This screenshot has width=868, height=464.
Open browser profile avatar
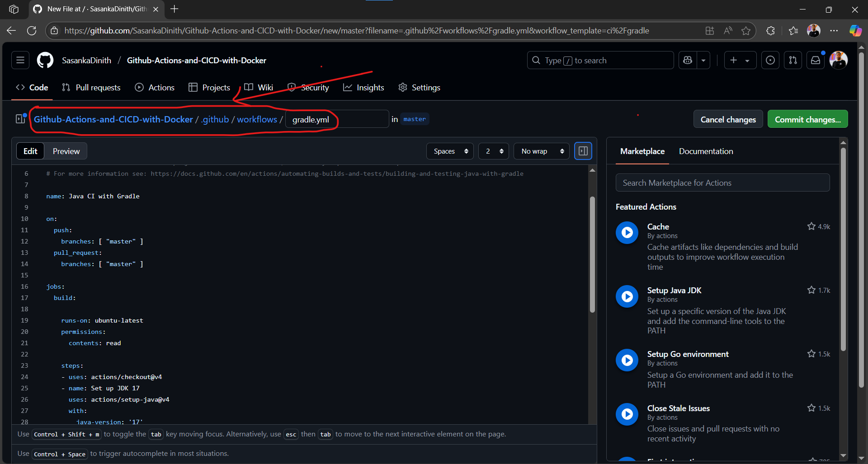click(x=814, y=31)
